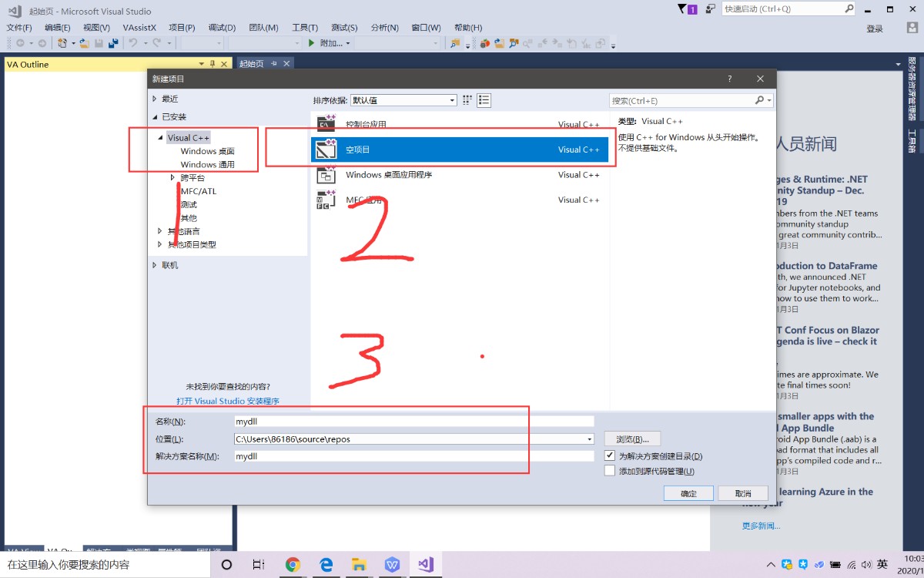Open the 排序依据 dropdown
This screenshot has height=578, width=924.
coord(403,100)
